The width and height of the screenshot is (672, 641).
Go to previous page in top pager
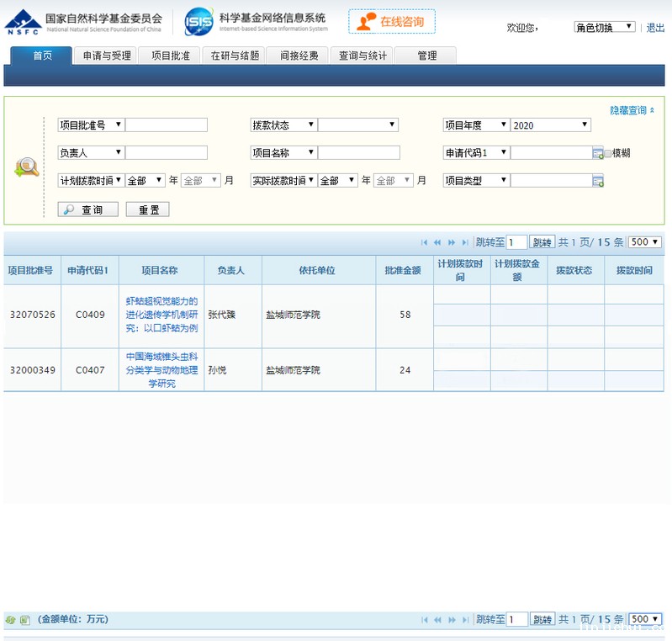[x=437, y=242]
